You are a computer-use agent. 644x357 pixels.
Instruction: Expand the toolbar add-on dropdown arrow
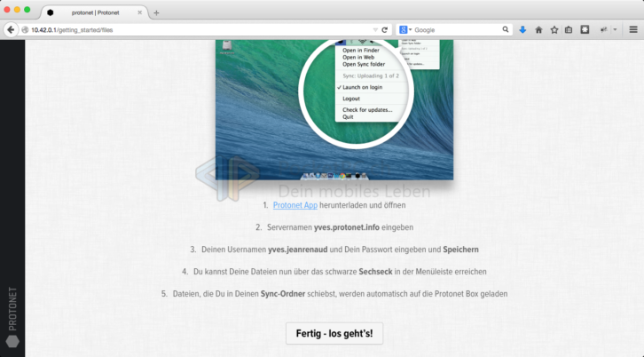pyautogui.click(x=615, y=29)
